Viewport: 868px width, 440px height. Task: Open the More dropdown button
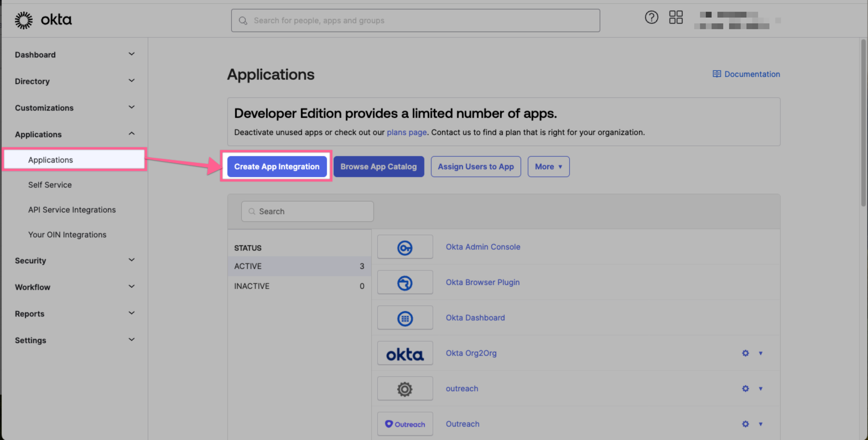coord(549,167)
